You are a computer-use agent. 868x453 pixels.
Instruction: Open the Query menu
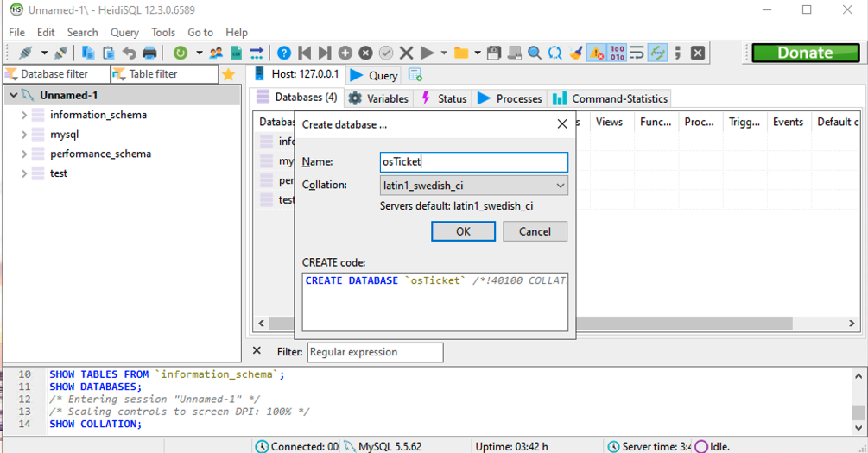click(124, 33)
